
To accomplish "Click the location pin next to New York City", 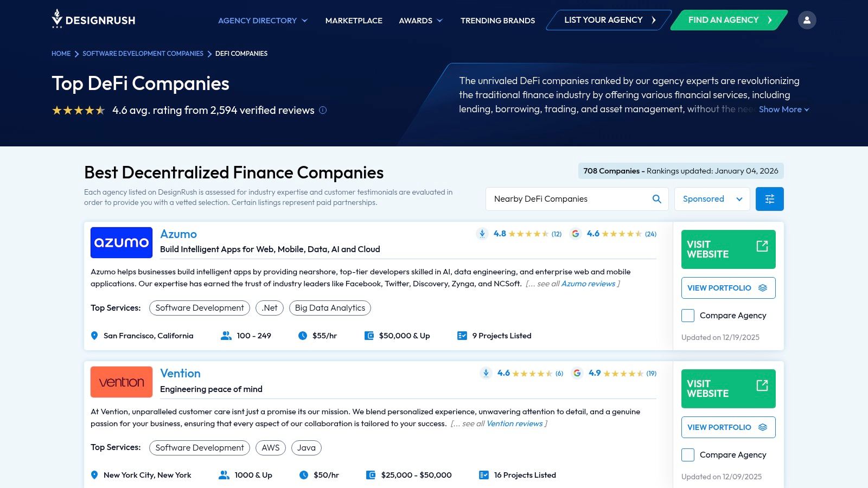I will click(94, 475).
